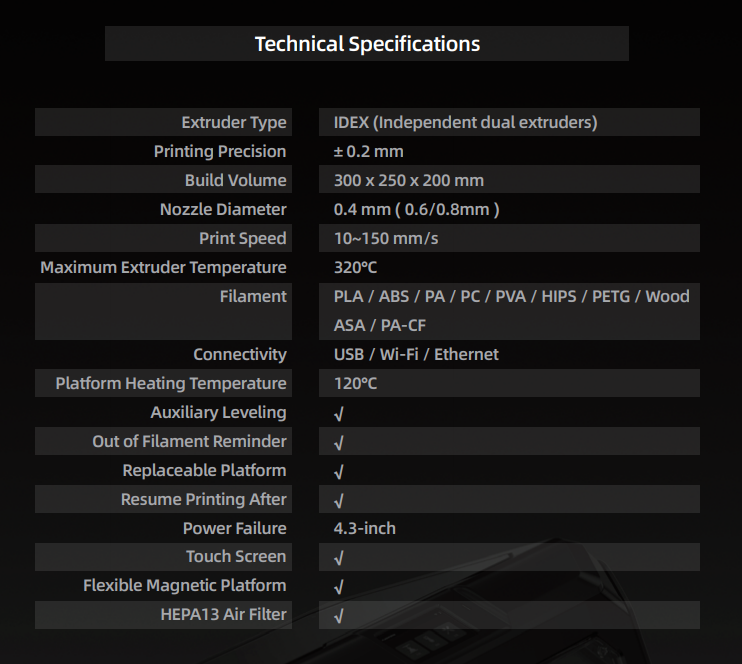Select the ± 0.2 mm precision value

368,152
